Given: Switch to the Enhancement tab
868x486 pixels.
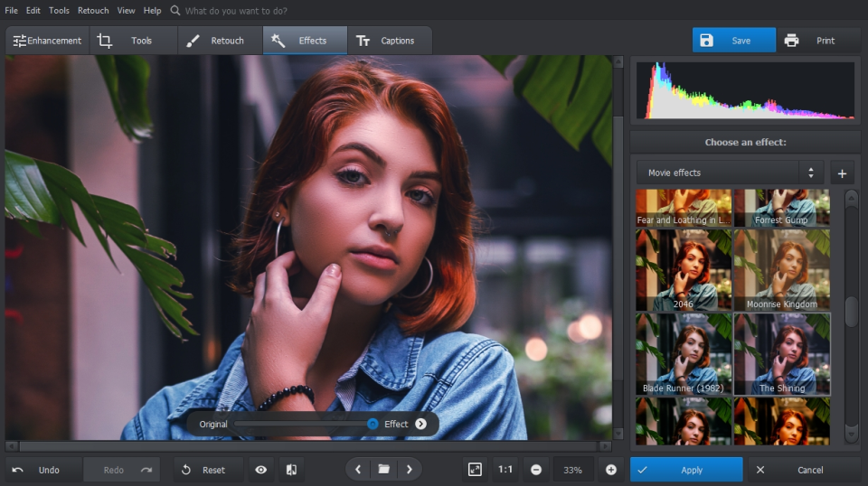Looking at the screenshot, I should [x=47, y=41].
